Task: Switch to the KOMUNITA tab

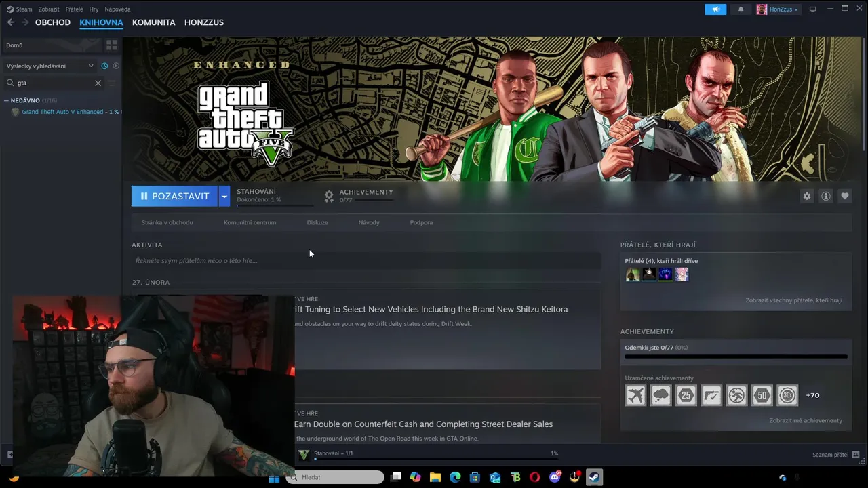Action: point(153,22)
